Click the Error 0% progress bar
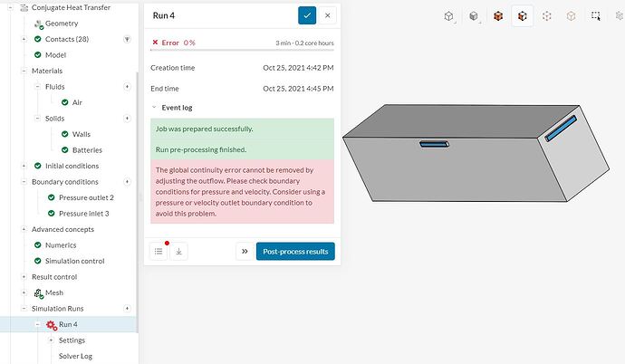 243,50
